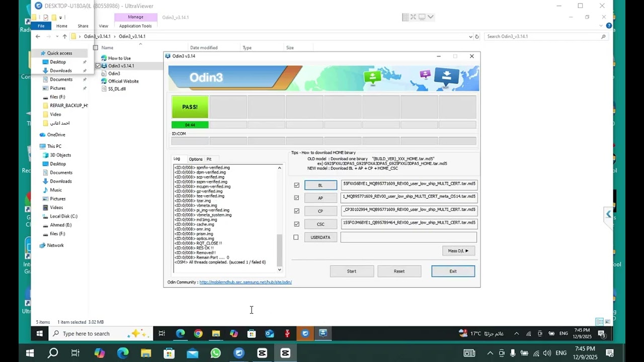Click the Explorer help question icon

pos(609,26)
